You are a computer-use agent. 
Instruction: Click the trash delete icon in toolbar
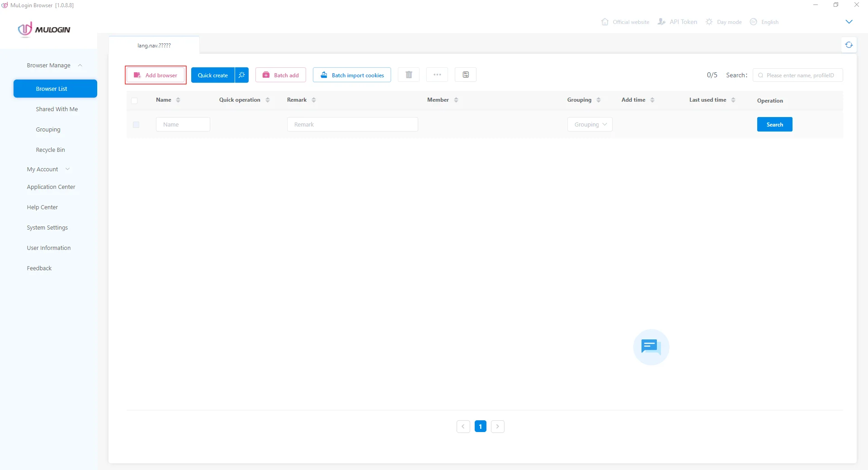click(409, 75)
